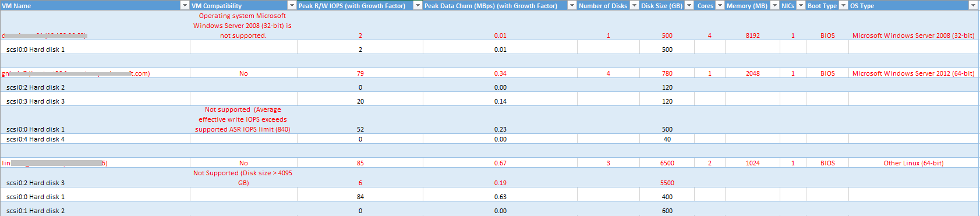Open the VM Name column filter dropdown
Viewport: 980px width, 216px height.
pos(185,5)
